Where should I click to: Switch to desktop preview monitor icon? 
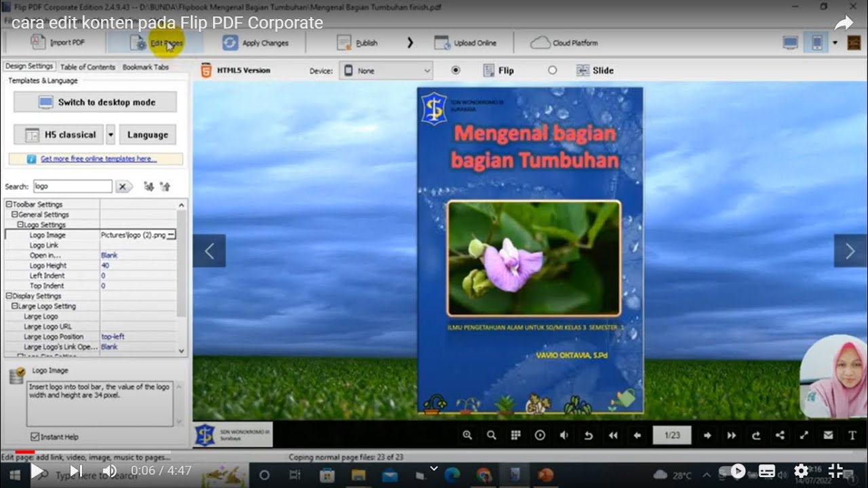pos(791,43)
